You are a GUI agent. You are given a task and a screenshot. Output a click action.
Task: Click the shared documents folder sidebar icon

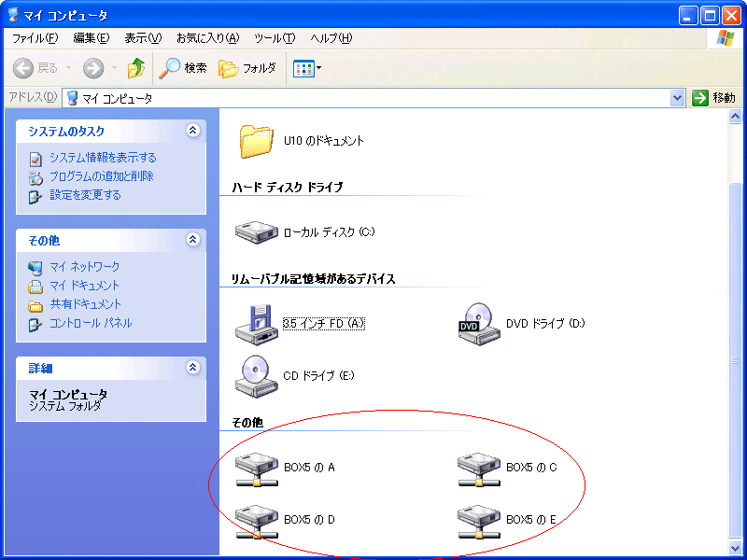[35, 306]
